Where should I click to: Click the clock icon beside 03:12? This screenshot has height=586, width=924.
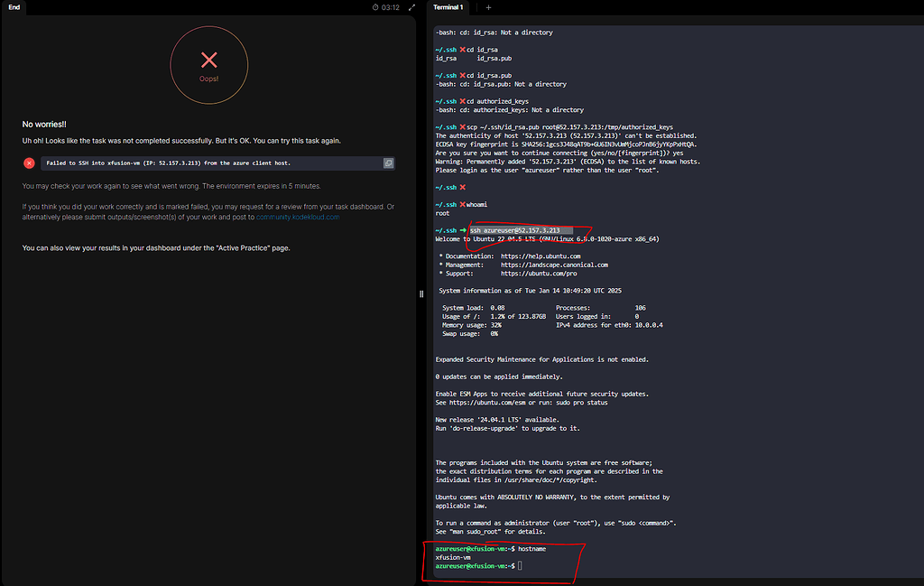[x=375, y=7]
